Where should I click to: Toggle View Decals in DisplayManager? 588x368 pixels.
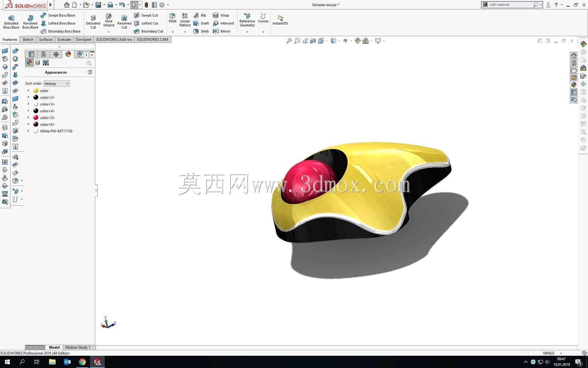38,63
